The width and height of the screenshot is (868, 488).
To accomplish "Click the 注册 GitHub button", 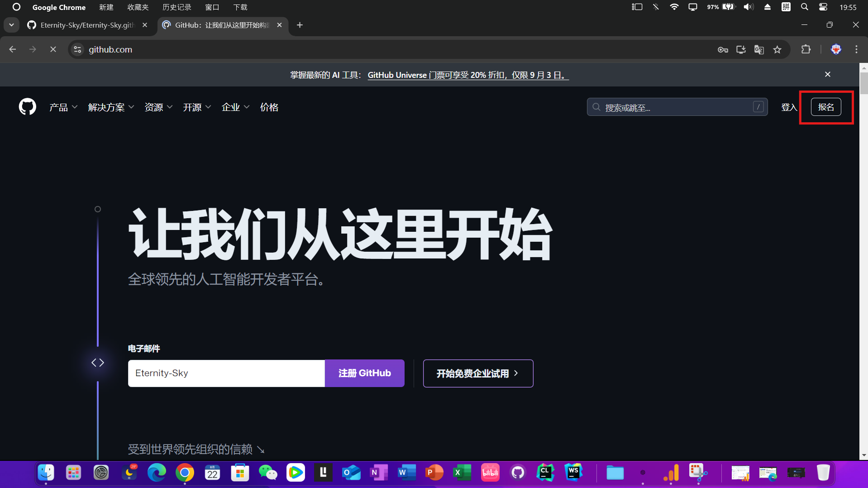I will click(365, 373).
